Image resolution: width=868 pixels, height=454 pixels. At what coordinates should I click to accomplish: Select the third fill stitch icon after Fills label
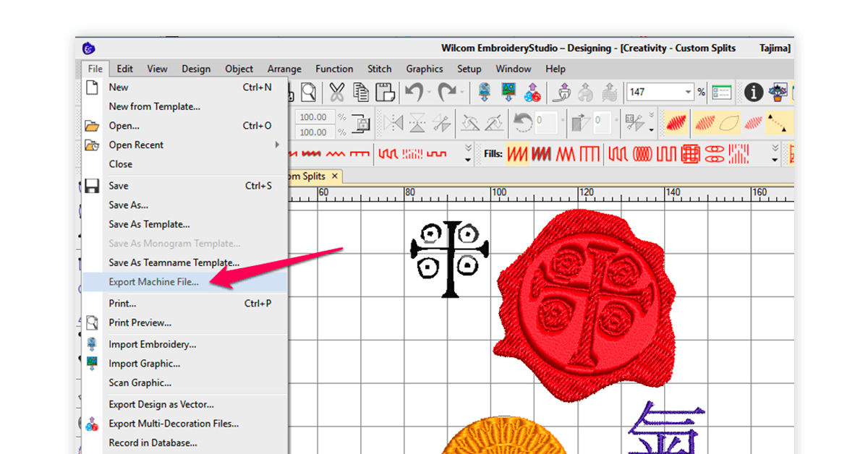click(x=565, y=154)
